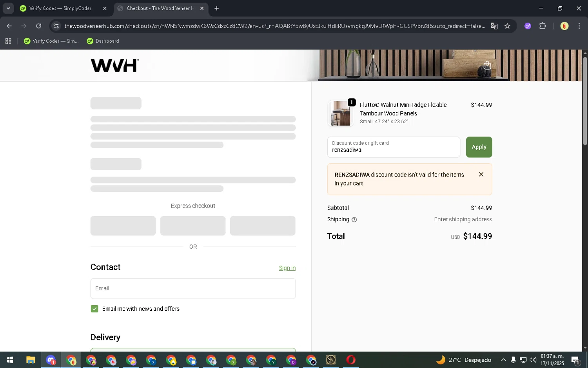Open the Chrome profile avatar
The image size is (588, 368).
coord(564,26)
